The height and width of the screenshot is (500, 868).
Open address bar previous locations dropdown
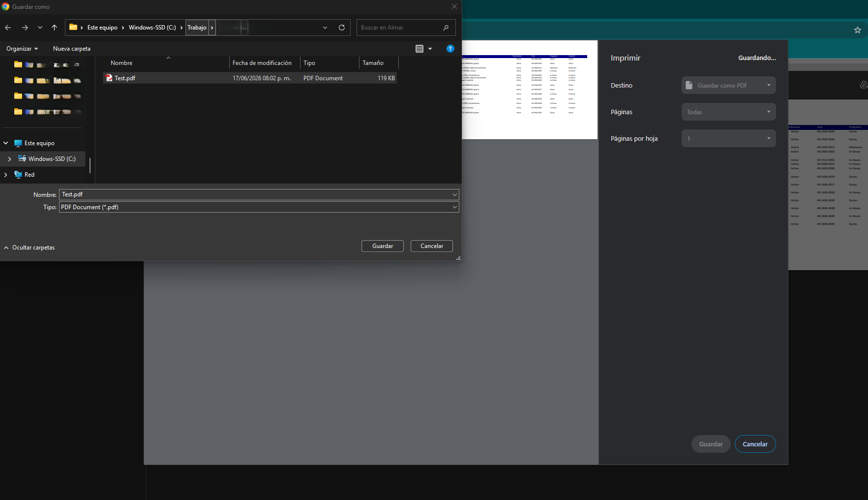325,28
